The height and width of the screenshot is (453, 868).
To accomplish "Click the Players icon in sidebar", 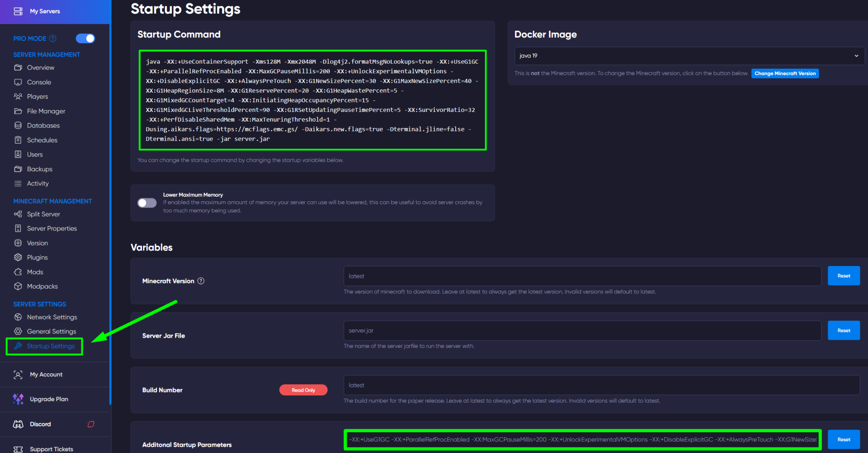I will (x=18, y=97).
